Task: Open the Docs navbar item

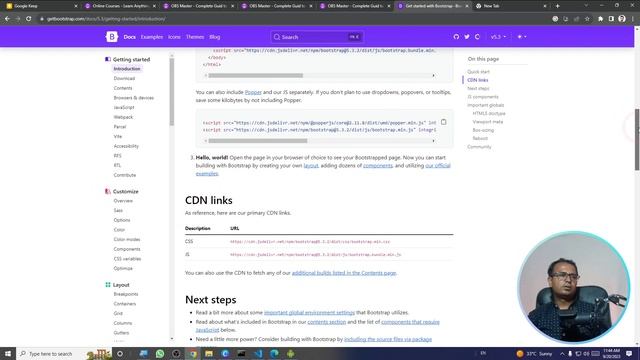Action: pos(129,37)
